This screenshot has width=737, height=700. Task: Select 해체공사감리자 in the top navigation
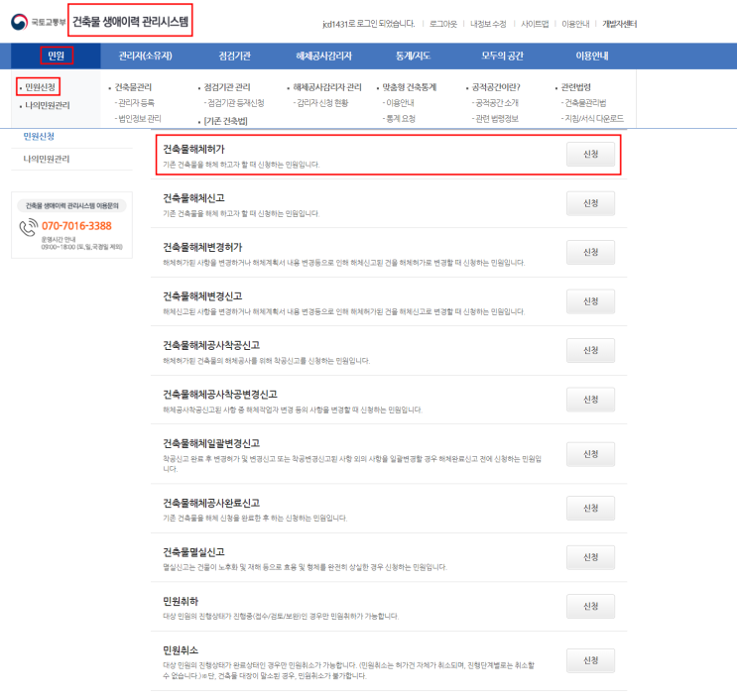323,56
